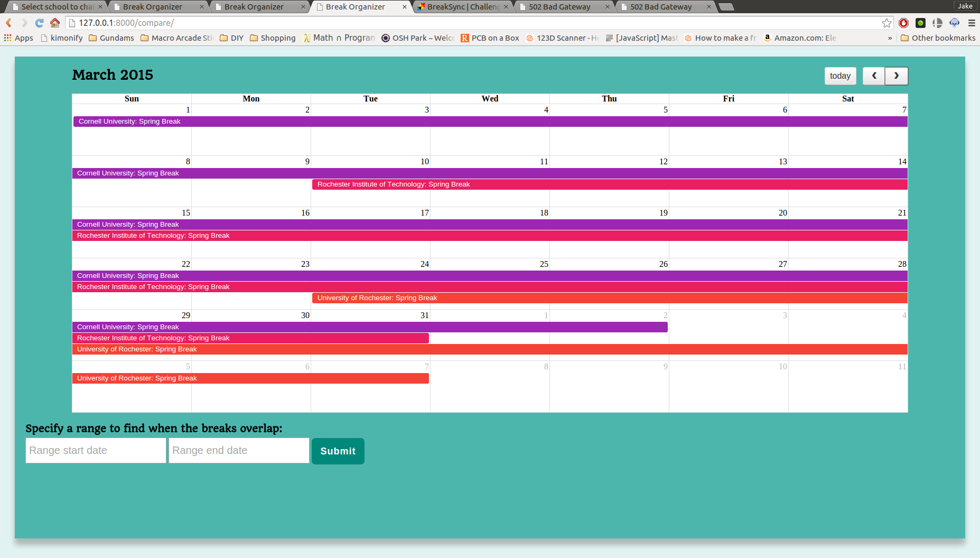Image resolution: width=980 pixels, height=558 pixels.
Task: Open the Apps bookmarks shortcut
Action: click(x=18, y=38)
